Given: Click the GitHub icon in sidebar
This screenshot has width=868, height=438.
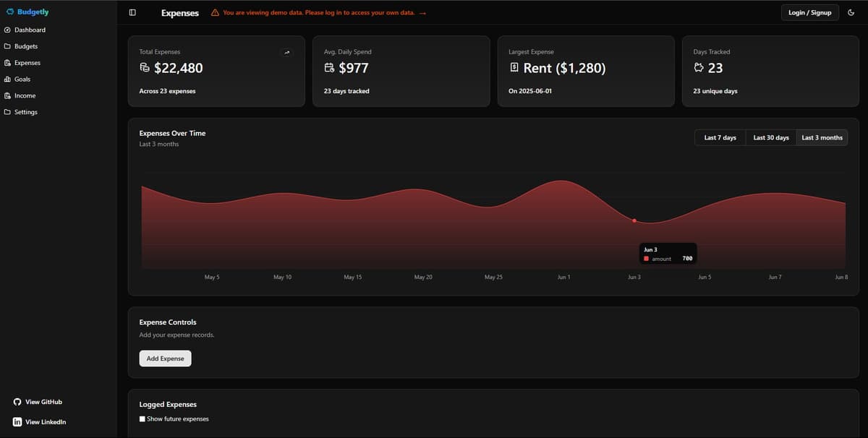Looking at the screenshot, I should (x=17, y=402).
